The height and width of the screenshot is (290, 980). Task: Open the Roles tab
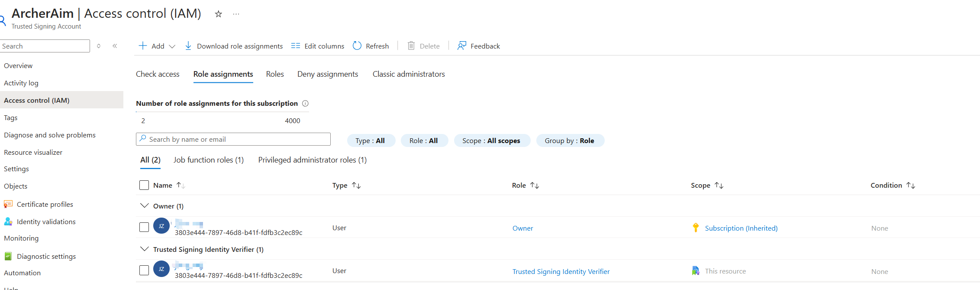coord(275,74)
